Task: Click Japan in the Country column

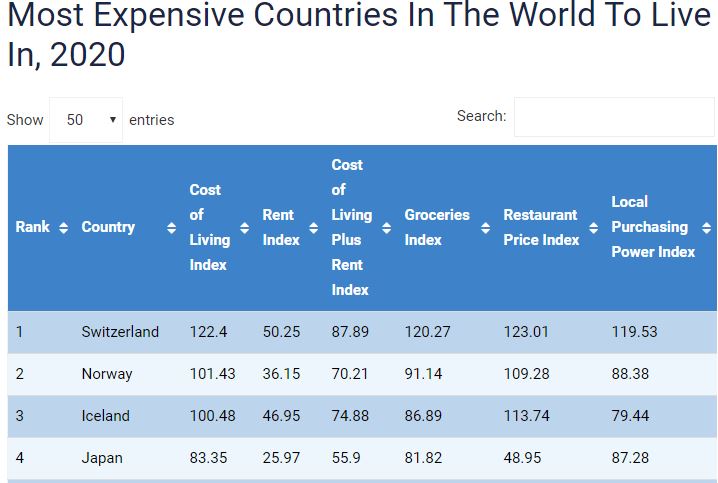Action: [102, 458]
